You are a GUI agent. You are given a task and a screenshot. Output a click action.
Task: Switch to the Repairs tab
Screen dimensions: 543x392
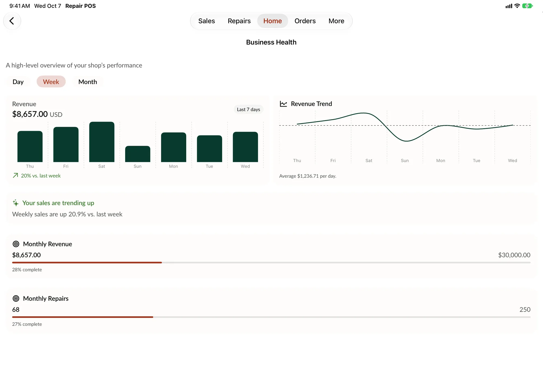click(x=239, y=21)
